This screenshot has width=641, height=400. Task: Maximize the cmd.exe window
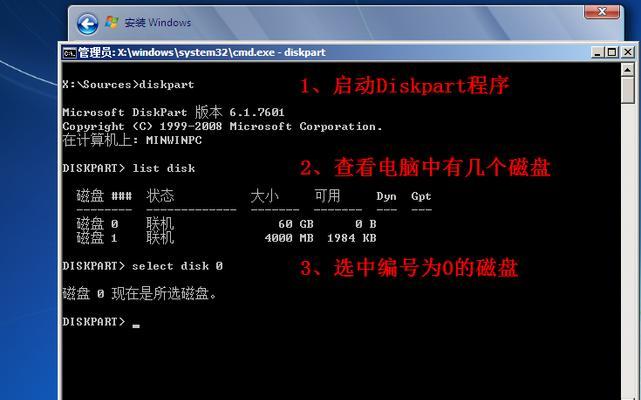(612, 52)
